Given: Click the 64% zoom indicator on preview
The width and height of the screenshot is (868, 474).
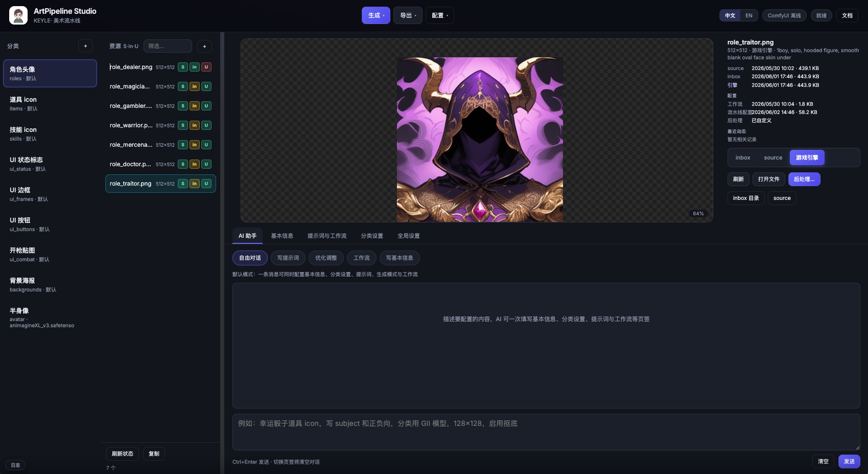Looking at the screenshot, I should [698, 214].
